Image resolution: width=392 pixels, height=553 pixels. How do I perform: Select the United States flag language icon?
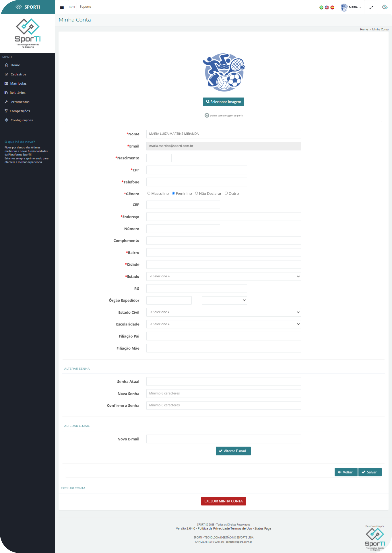(327, 7)
